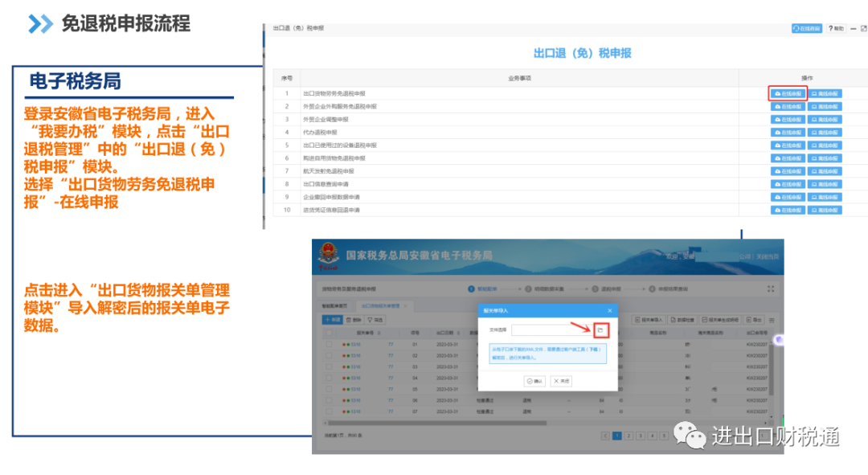This screenshot has width=868, height=475.
Task: Click 在线申报 for 企业撤回申报数据申请
Action: tap(788, 197)
